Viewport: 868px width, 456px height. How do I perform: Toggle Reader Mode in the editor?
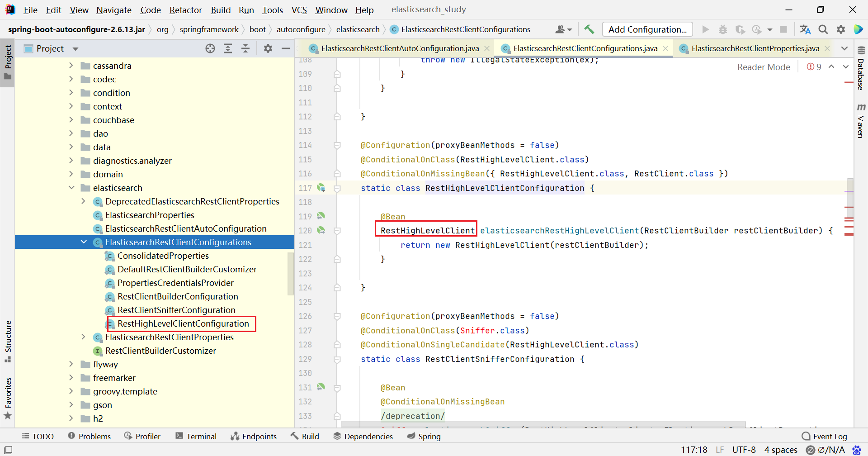[x=763, y=67]
